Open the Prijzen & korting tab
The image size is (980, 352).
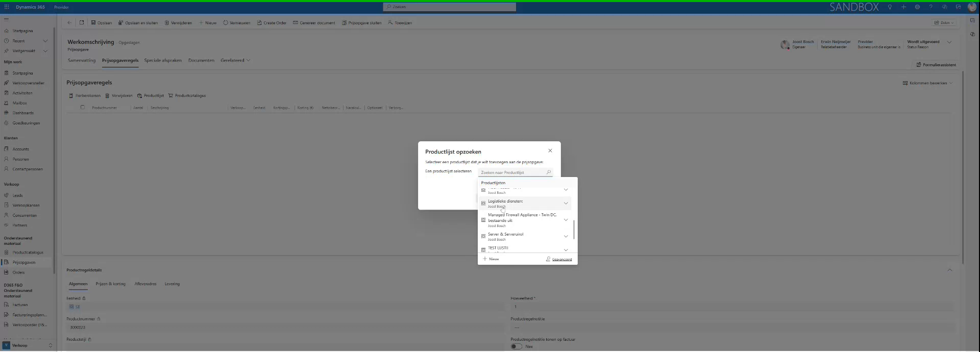[110, 284]
